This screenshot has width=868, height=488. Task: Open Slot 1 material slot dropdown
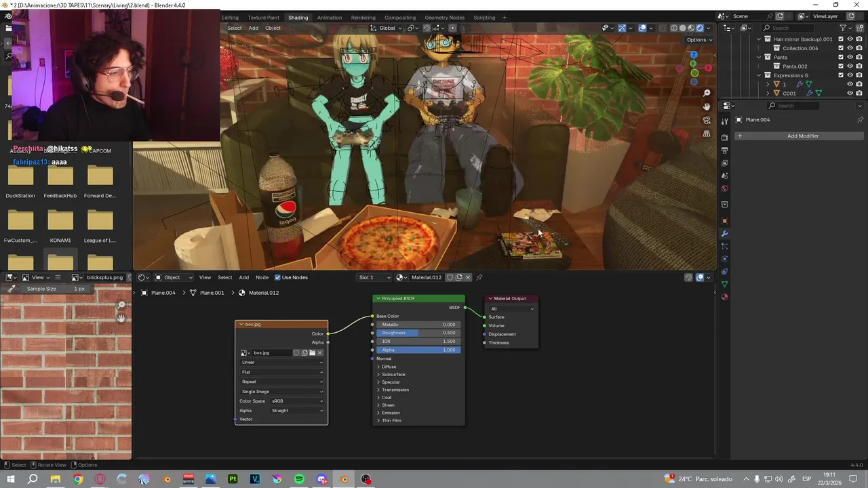coord(375,277)
